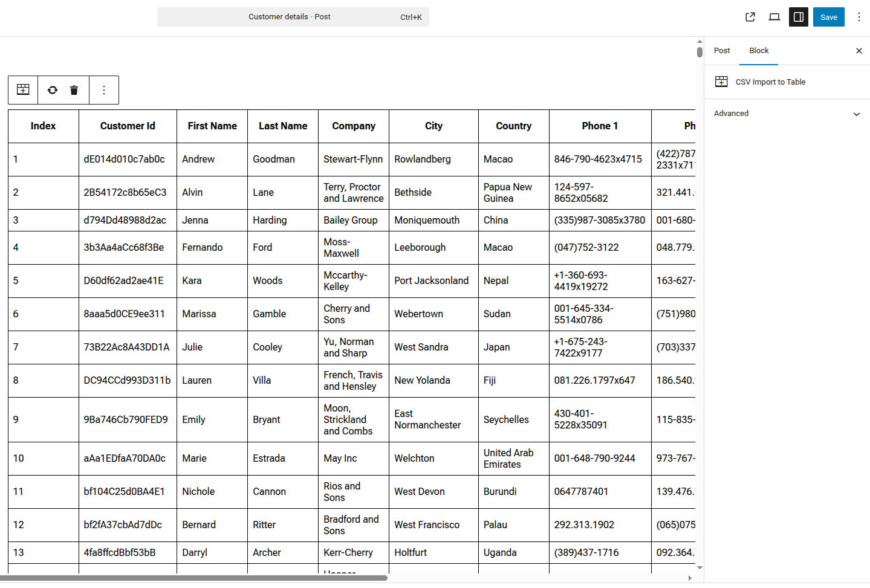Close the settings sidebar with X
Viewport: 870px width, 588px height.
[x=859, y=51]
